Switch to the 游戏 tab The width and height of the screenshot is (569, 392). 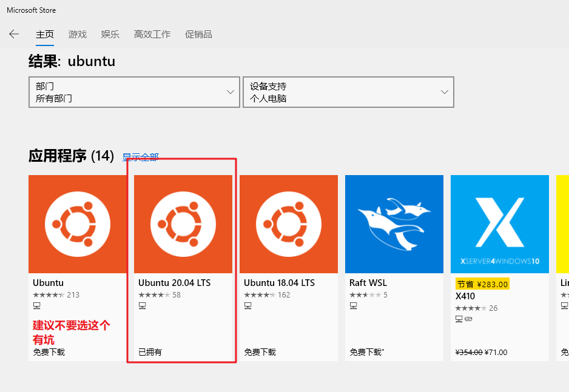[x=77, y=35]
